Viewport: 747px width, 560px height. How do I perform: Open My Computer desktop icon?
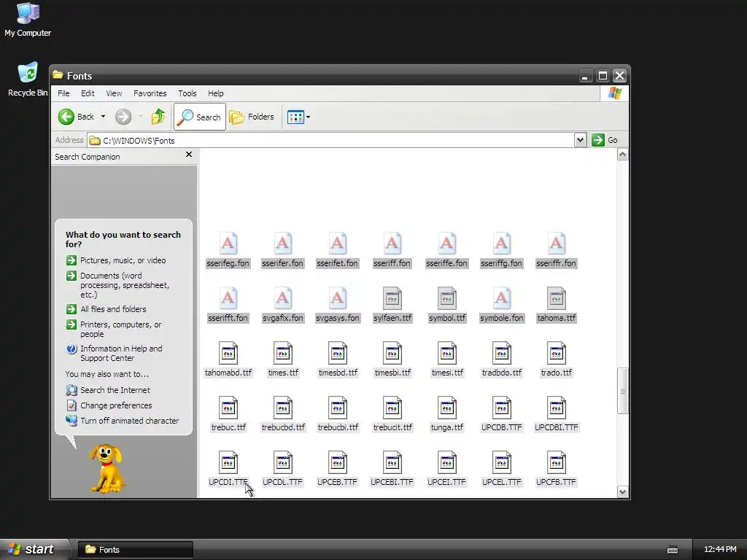coord(28,20)
